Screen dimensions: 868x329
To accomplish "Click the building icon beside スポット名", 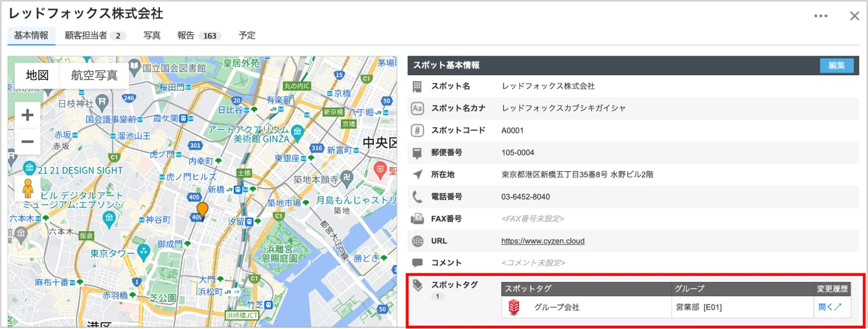I will coord(417,86).
